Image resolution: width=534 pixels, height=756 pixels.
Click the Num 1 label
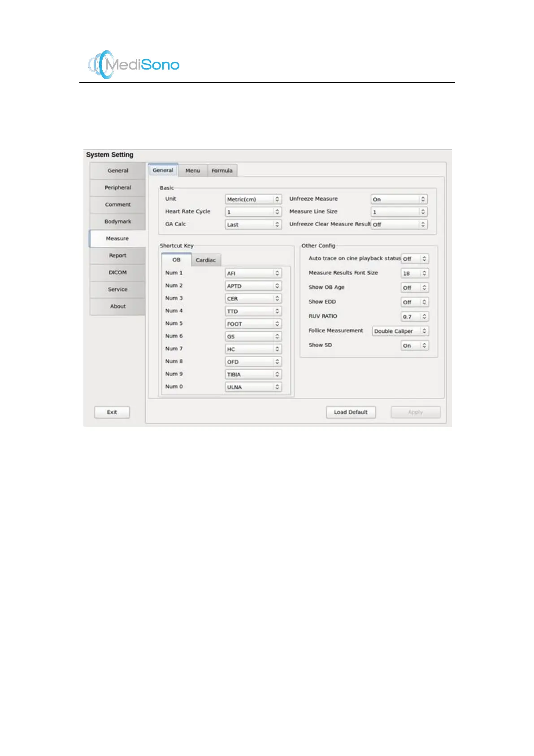click(174, 273)
